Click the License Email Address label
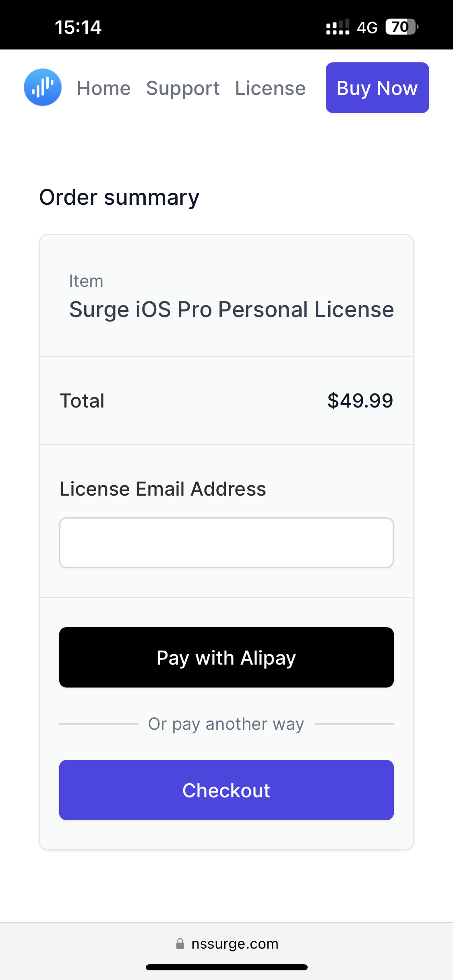This screenshot has width=453, height=980. [x=163, y=489]
